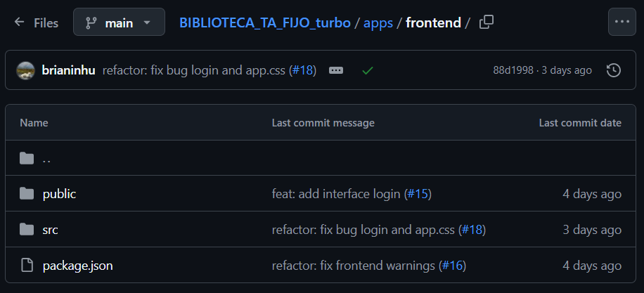Click the public folder icon
The width and height of the screenshot is (644, 293).
[x=27, y=194]
